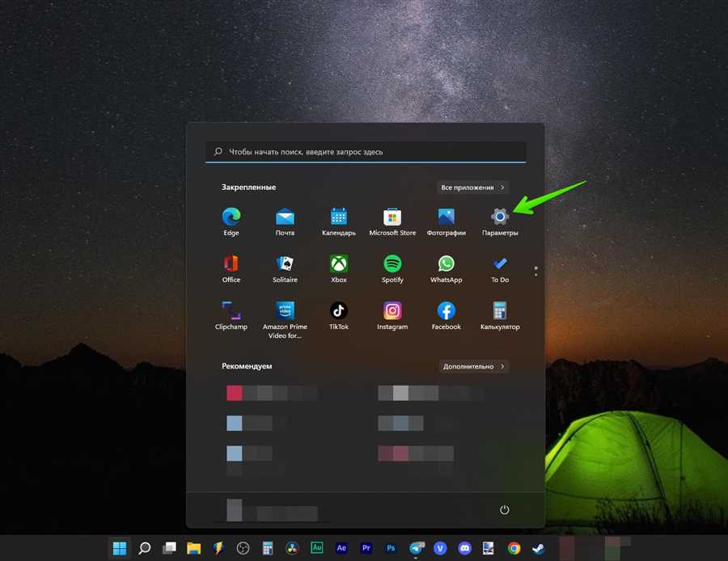Open Discord from the taskbar
Image resolution: width=728 pixels, height=561 pixels.
pos(464,548)
